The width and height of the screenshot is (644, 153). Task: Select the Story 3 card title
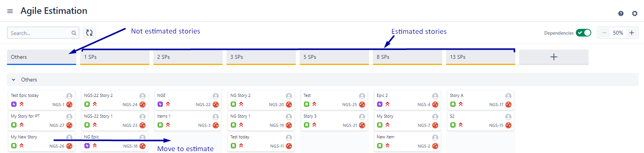310,116
